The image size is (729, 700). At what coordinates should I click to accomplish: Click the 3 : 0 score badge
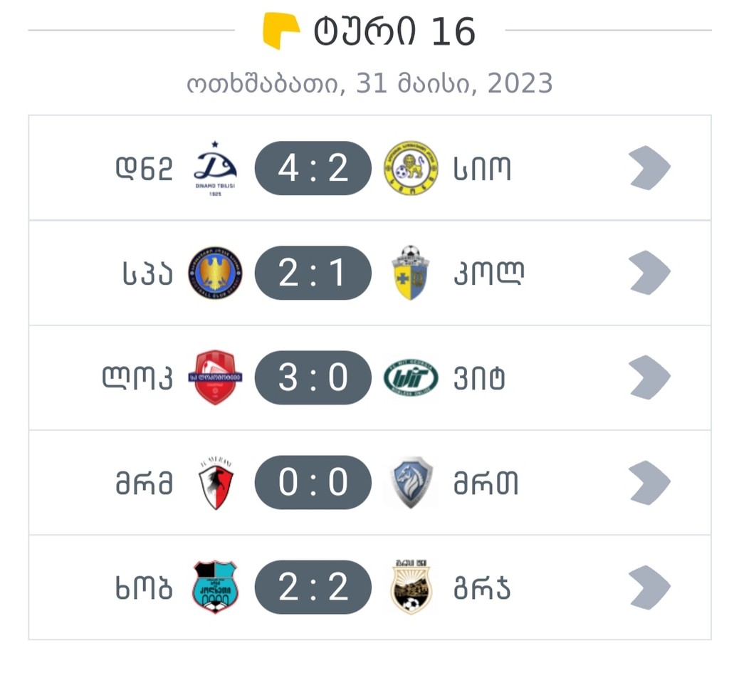point(313,377)
